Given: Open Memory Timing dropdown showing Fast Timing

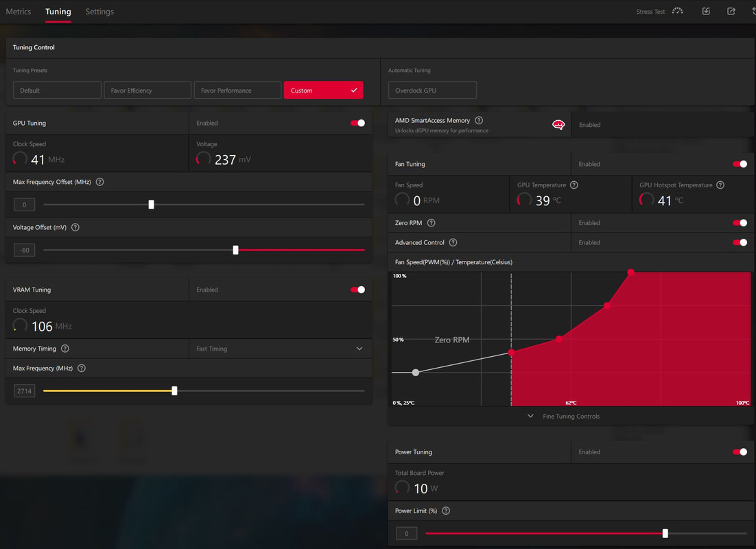Looking at the screenshot, I should pyautogui.click(x=280, y=349).
